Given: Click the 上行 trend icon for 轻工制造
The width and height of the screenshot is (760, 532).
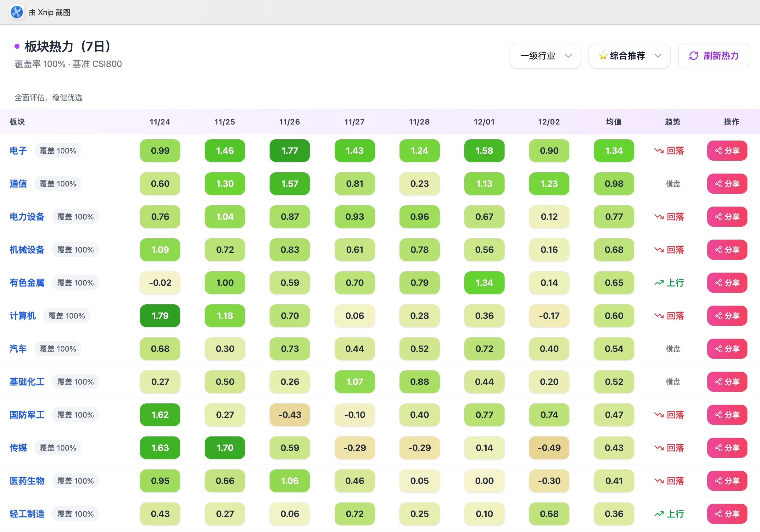Looking at the screenshot, I should point(659,514).
